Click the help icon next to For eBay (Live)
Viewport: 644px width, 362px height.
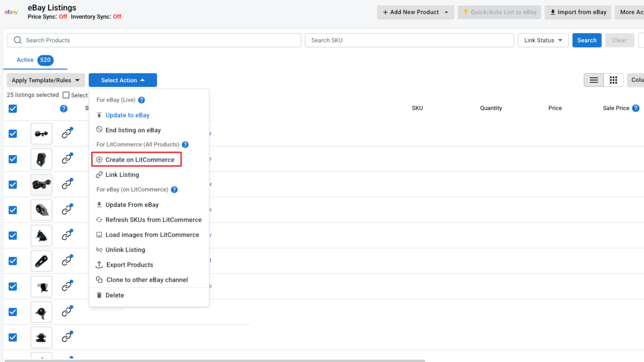point(142,100)
